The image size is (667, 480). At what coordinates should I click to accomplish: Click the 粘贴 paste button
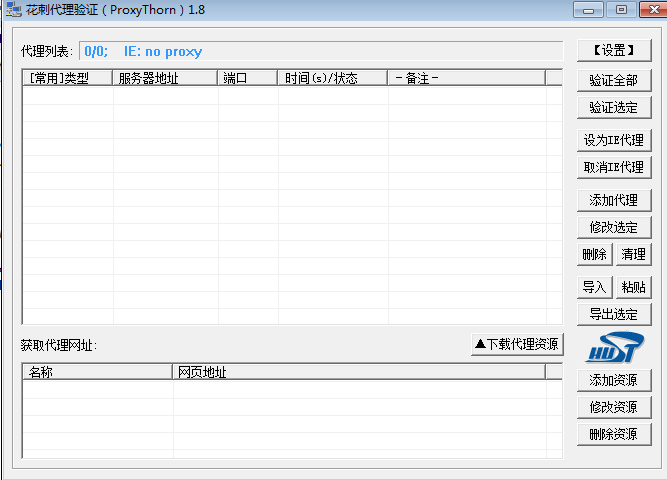(x=633, y=287)
